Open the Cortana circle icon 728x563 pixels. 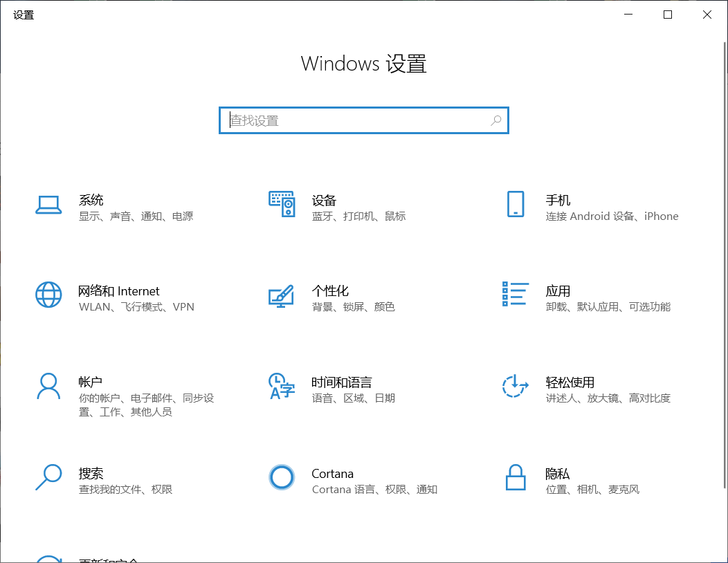point(282,477)
